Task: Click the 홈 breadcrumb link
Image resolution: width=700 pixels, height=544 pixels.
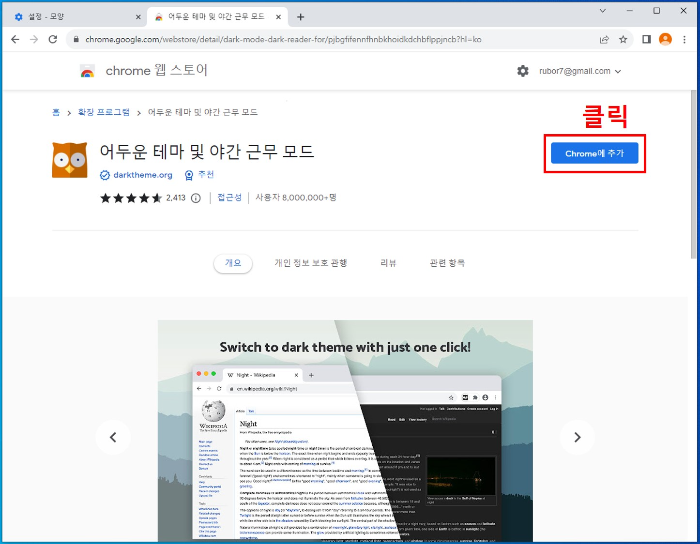Action: 56,112
